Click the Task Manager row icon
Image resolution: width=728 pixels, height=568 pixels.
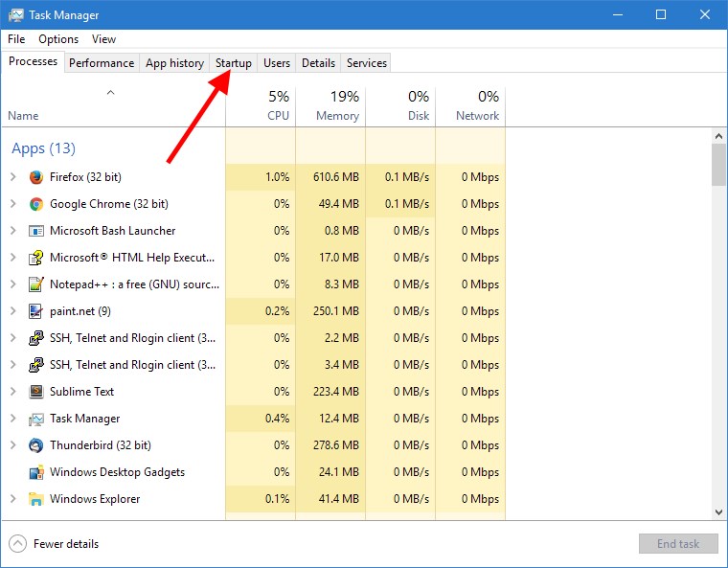pyautogui.click(x=36, y=419)
